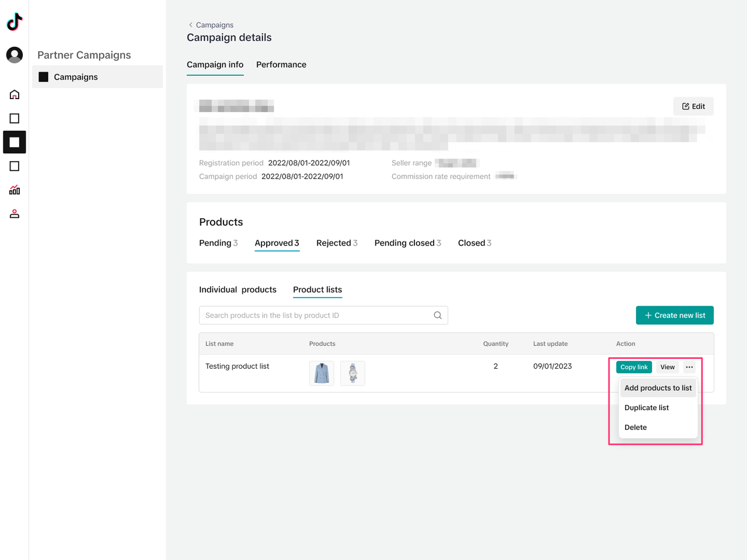
Task: Open the analytics chart icon in sidebar
Action: tap(15, 190)
